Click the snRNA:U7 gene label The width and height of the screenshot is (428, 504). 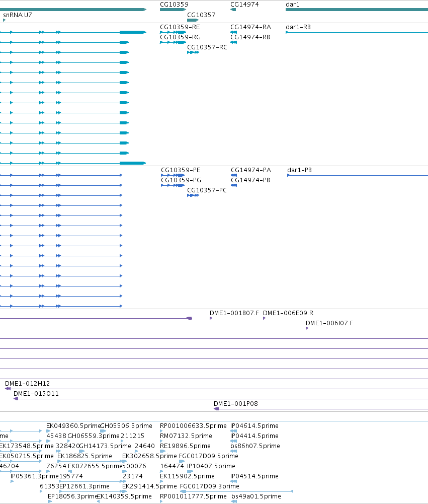click(17, 15)
